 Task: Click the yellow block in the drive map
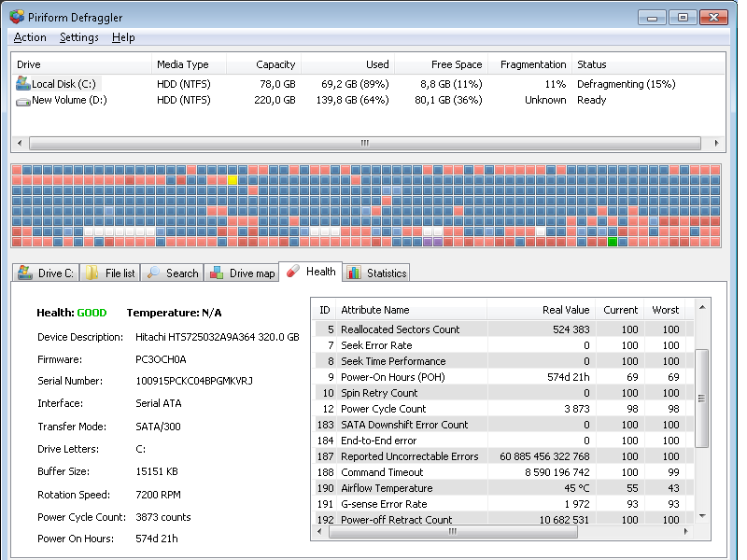pos(232,179)
